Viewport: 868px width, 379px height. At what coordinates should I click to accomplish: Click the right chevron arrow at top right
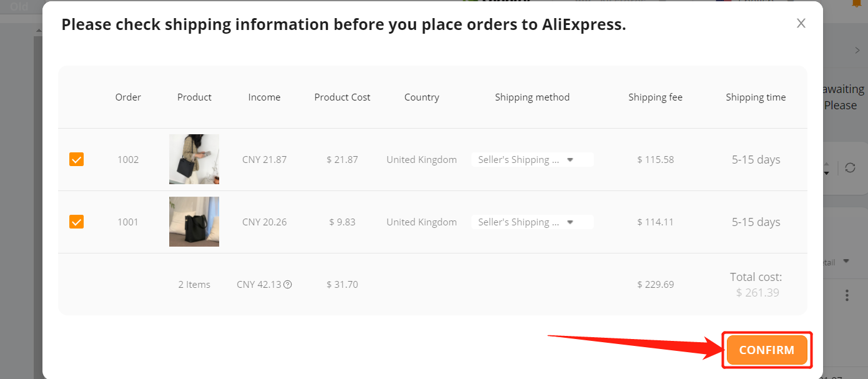[857, 51]
